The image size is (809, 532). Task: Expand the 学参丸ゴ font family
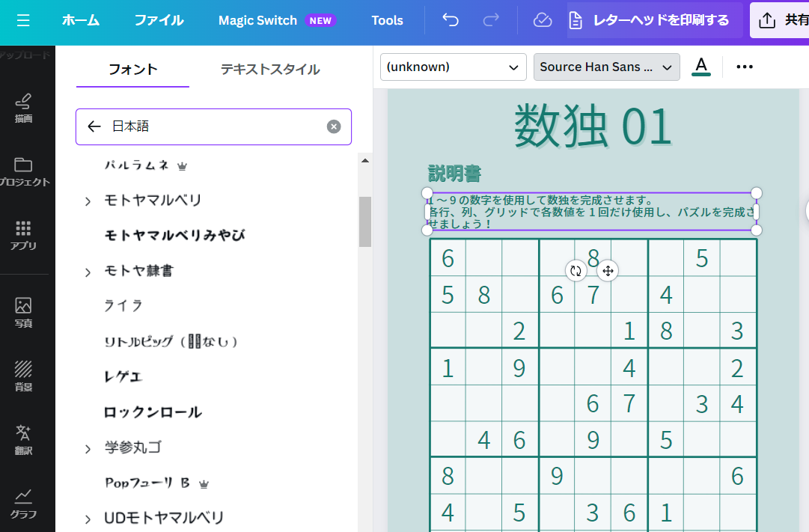(88, 449)
